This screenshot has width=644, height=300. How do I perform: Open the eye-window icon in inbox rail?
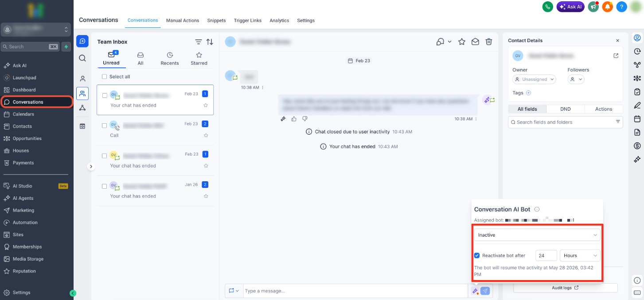(82, 126)
